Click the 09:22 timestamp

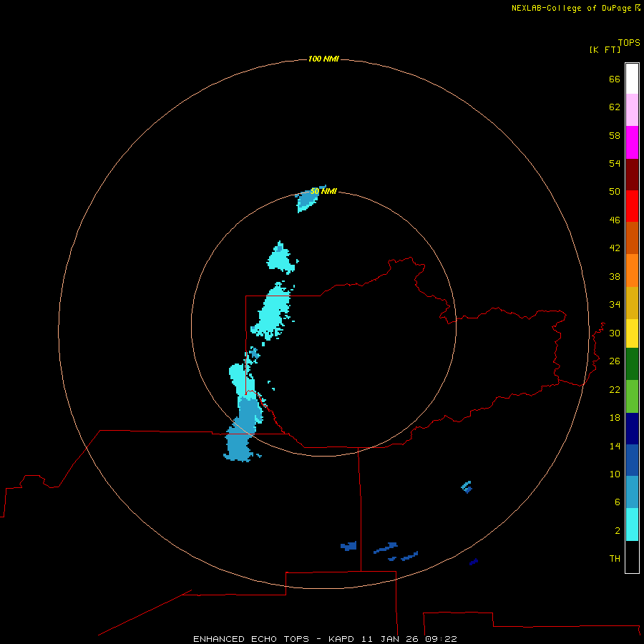pos(441,639)
